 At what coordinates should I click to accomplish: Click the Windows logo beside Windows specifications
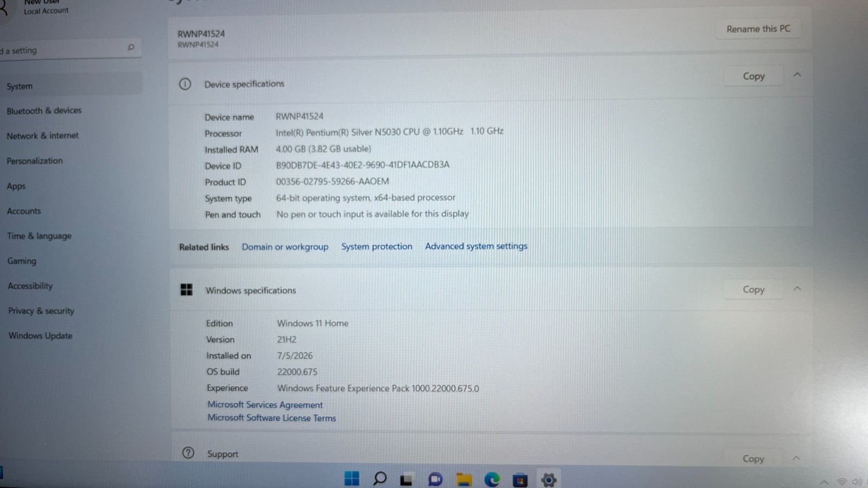187,290
